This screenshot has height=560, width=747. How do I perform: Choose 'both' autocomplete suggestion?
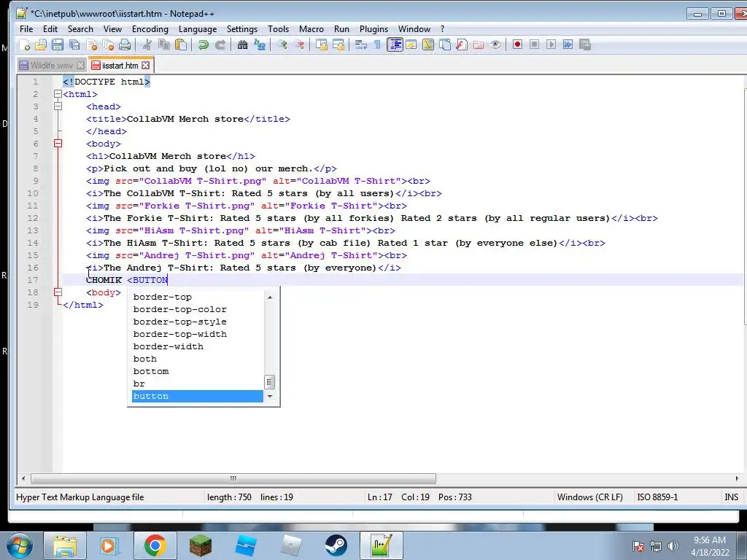coord(197,359)
